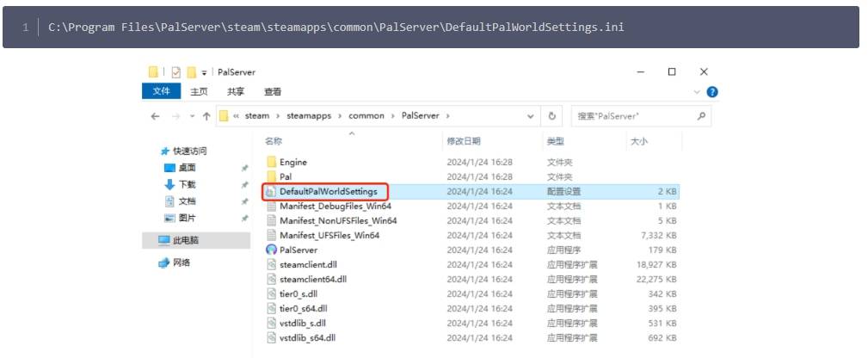Select file name Manifest_NonUFSFiles_Win64
Viewport: 868px width, 358px height.
(x=338, y=220)
